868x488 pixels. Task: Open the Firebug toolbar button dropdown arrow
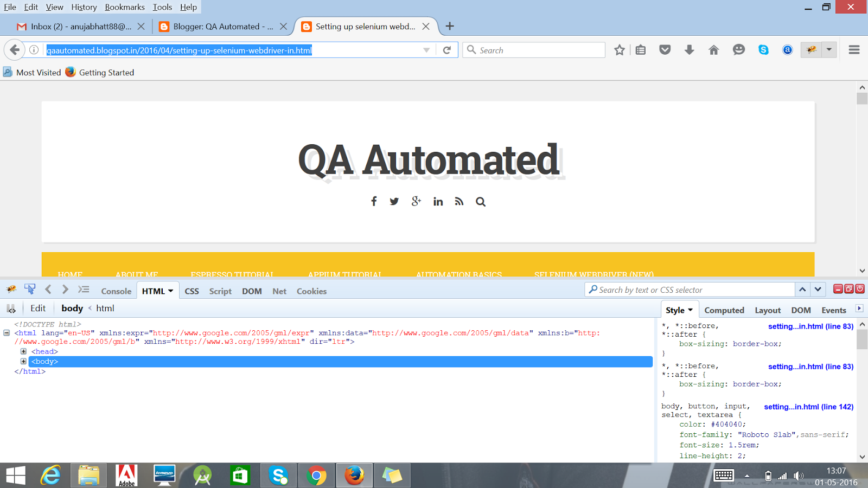[x=829, y=50]
